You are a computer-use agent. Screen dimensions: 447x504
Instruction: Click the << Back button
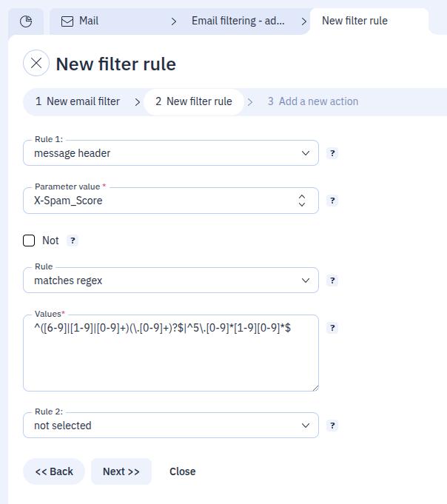(54, 471)
